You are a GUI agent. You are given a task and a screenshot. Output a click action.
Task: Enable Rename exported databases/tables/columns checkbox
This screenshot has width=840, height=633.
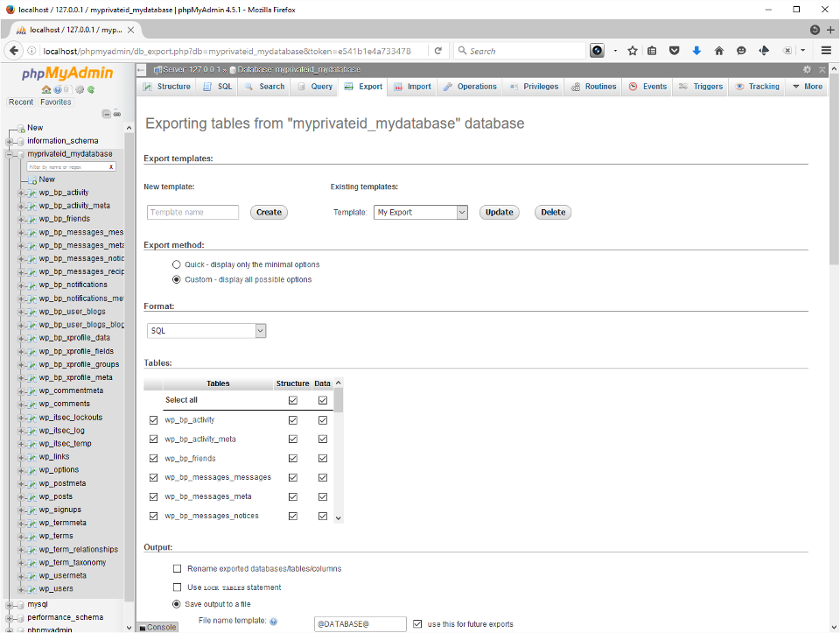click(x=178, y=569)
